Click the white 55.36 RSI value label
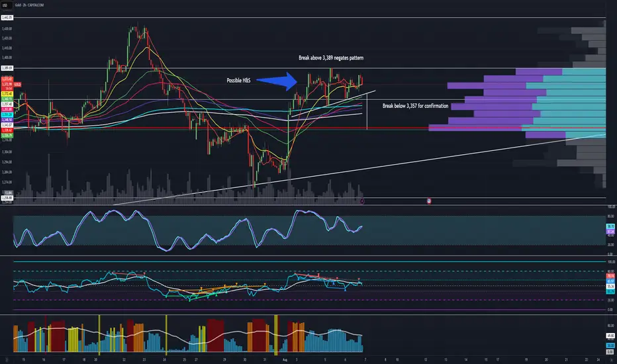 (x=610, y=286)
